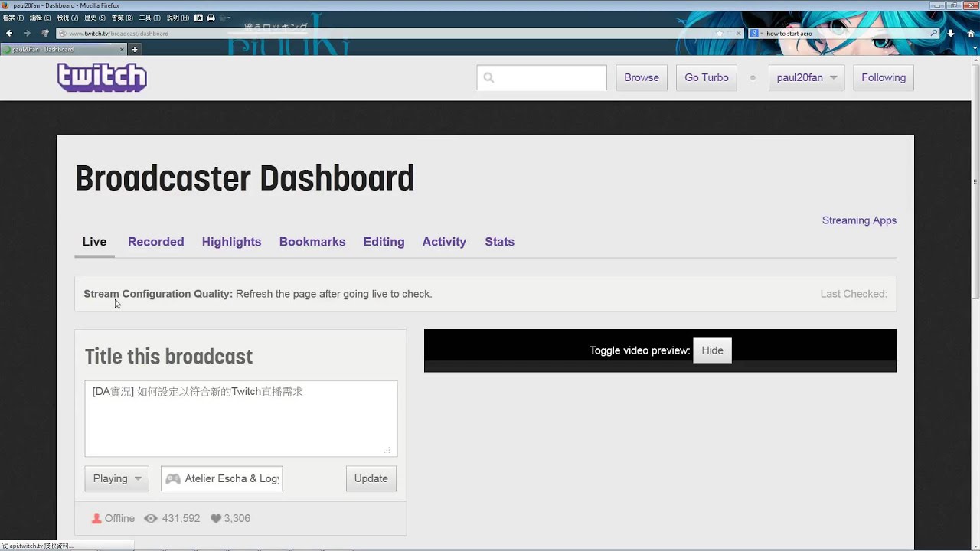Open the 書籤 (Bookmarks) menu
This screenshot has height=551, width=980.
(122, 18)
